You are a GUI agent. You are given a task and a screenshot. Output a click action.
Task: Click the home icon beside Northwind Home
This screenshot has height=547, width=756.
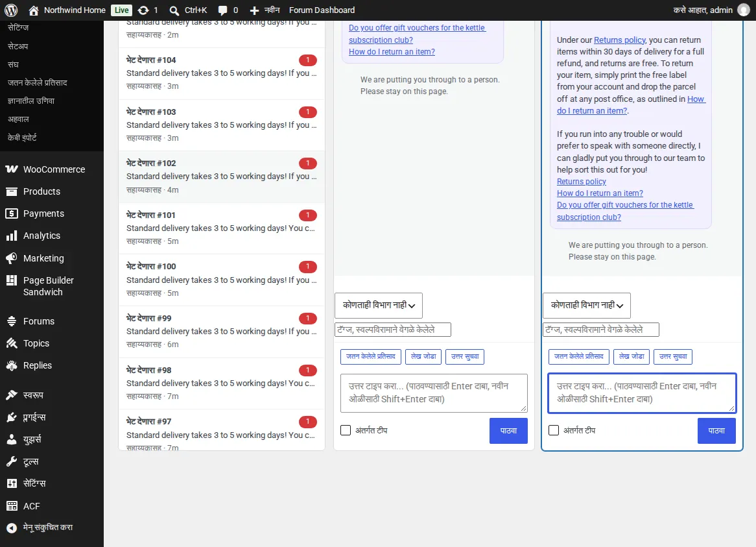(33, 10)
